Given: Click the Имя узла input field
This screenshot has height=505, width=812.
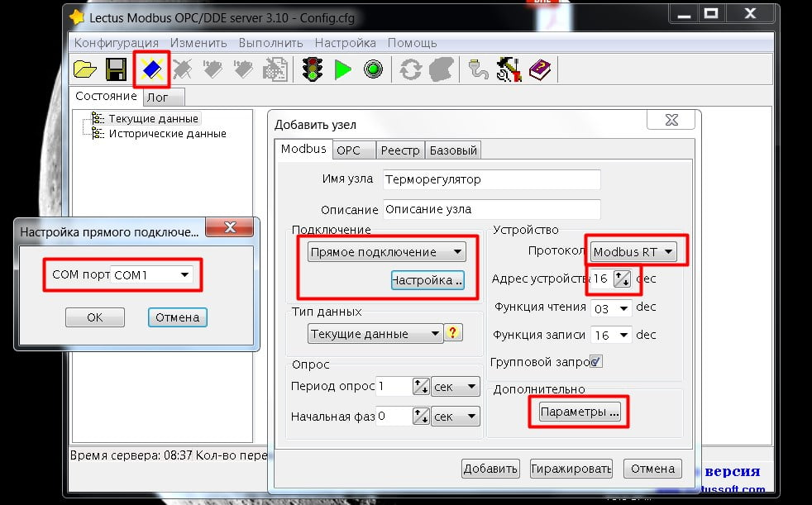Looking at the screenshot, I should [x=492, y=179].
